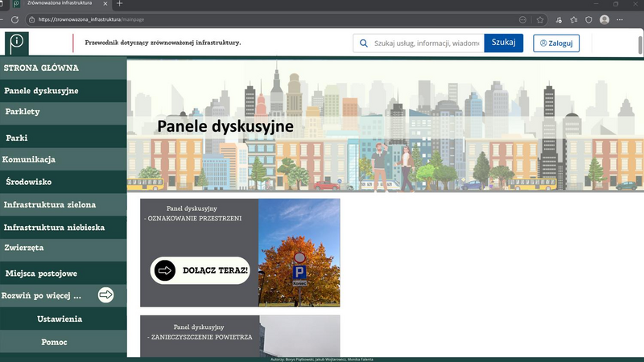Select Parklety in the sidebar menu
644x362 pixels.
point(23,112)
